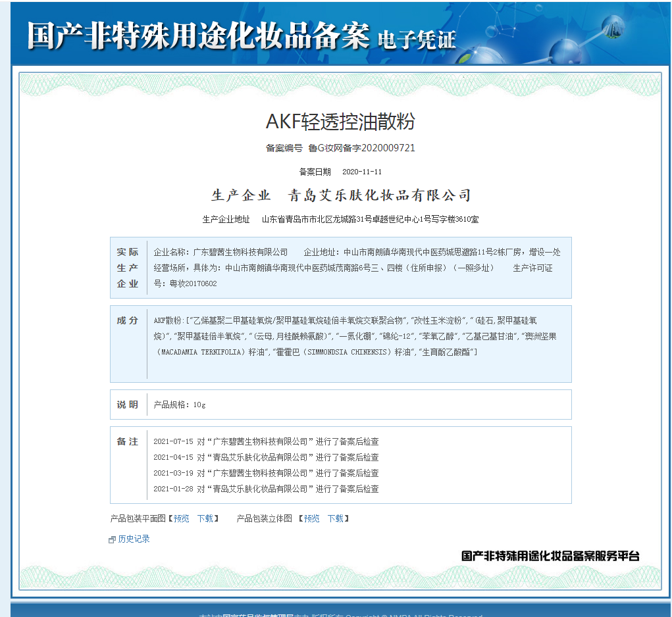
Task: Click the filing date 2020-11-11
Action: pos(361,172)
